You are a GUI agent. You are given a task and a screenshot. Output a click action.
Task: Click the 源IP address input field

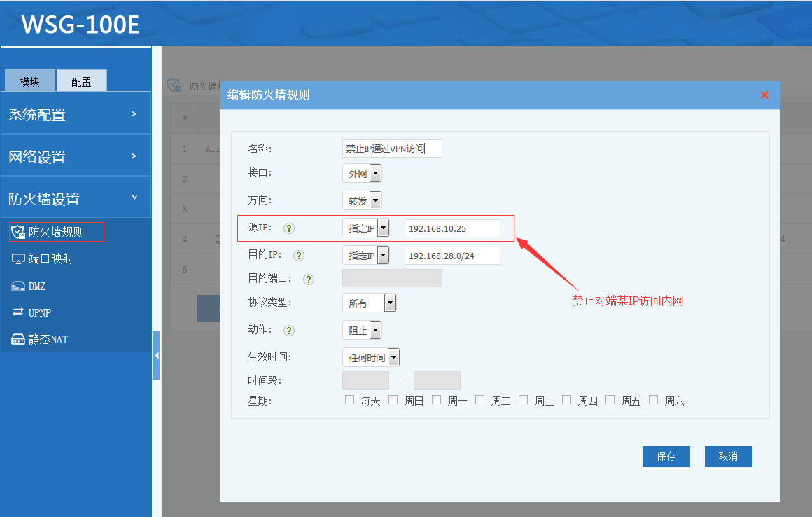452,228
